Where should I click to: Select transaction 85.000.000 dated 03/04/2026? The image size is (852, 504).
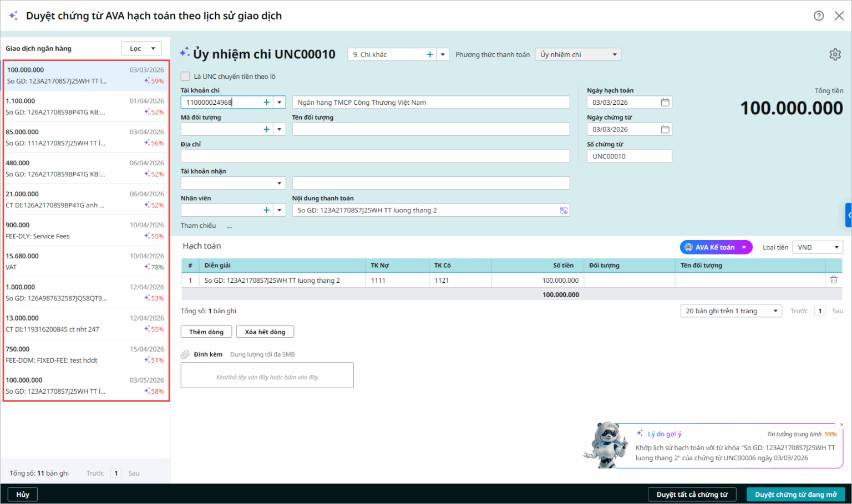click(x=85, y=138)
